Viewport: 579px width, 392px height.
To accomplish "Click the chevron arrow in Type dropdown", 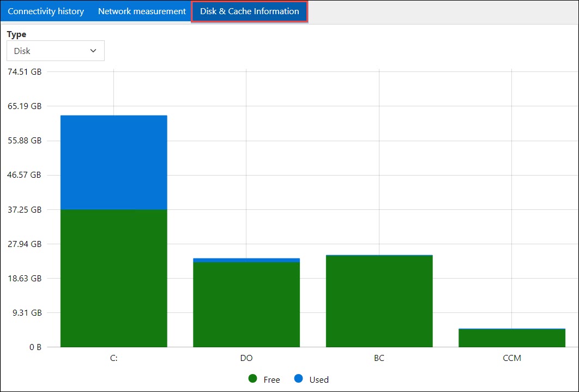I will pos(93,51).
